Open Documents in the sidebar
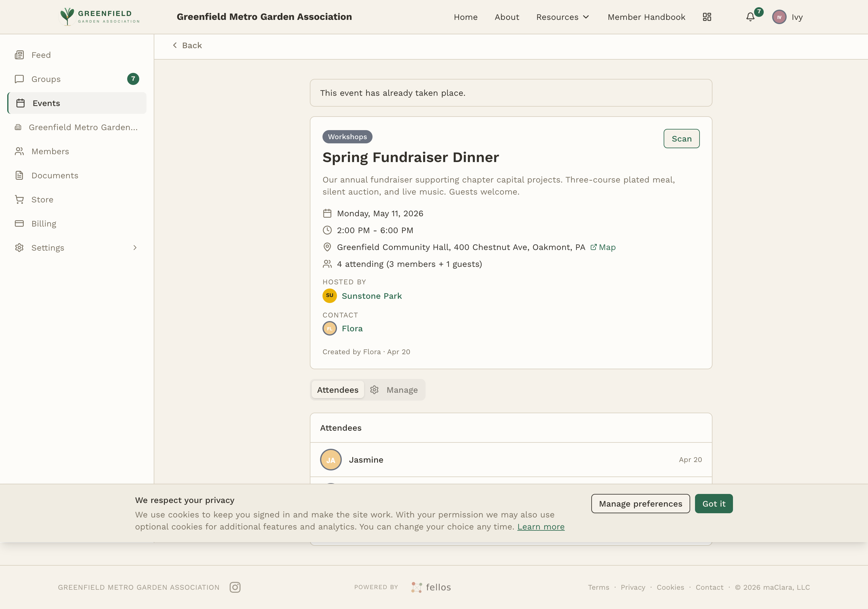This screenshot has height=609, width=868. point(77,175)
